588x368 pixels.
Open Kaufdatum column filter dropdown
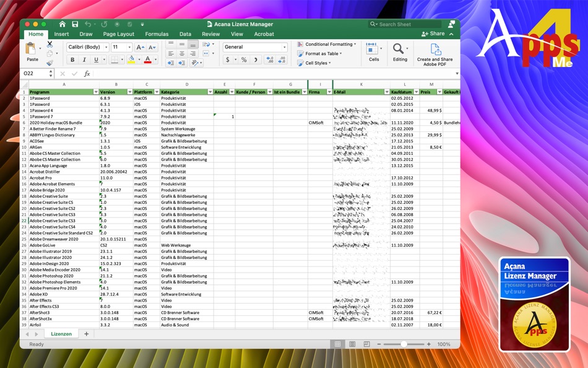tap(417, 92)
